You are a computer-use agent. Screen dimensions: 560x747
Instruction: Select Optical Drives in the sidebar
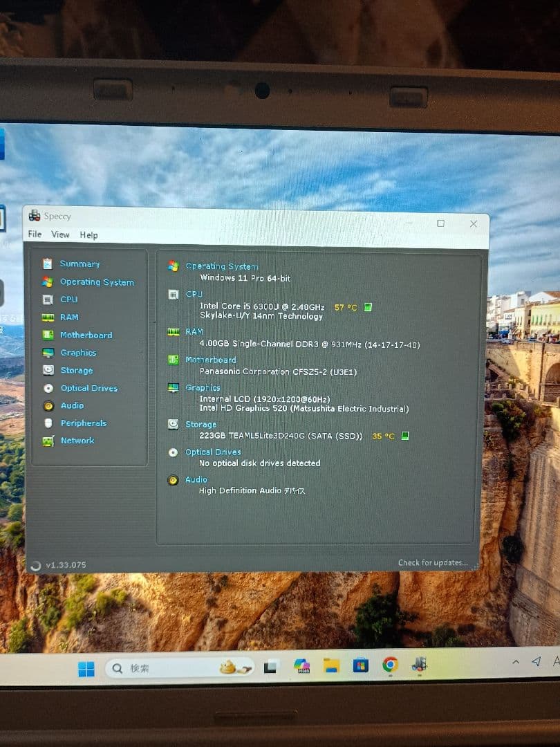[88, 388]
